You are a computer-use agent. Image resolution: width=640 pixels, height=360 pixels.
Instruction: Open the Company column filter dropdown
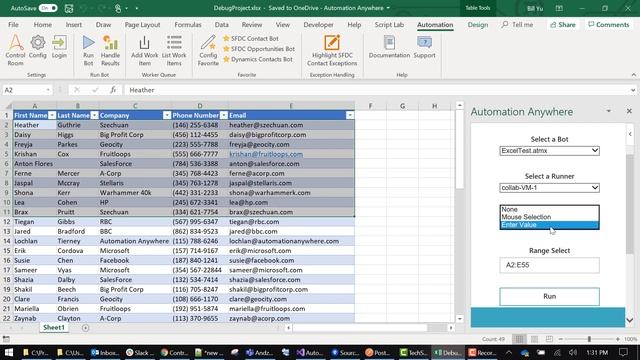click(x=167, y=116)
